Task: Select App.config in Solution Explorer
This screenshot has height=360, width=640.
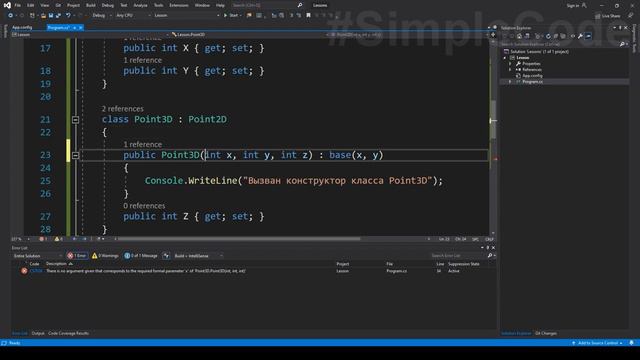Action: [532, 76]
